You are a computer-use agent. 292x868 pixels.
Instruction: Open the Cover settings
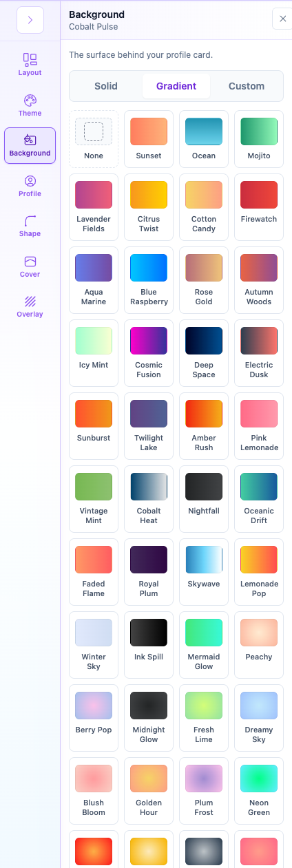coord(30,266)
